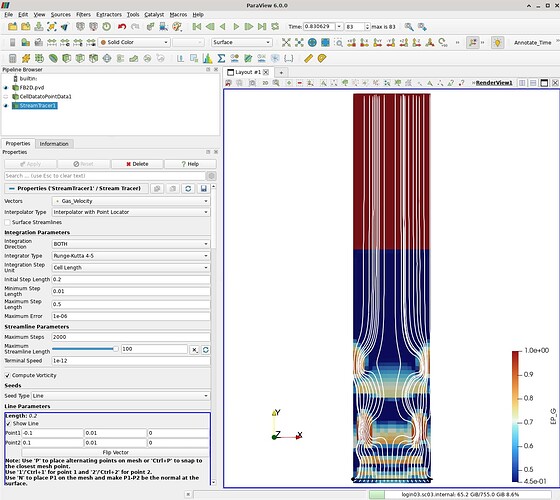Uncheck the Show Line checkbox
Image resolution: width=560 pixels, height=500 pixels.
click(9, 424)
